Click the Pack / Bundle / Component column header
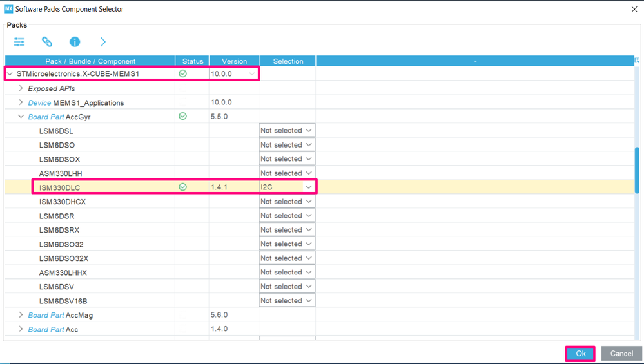 (x=90, y=61)
